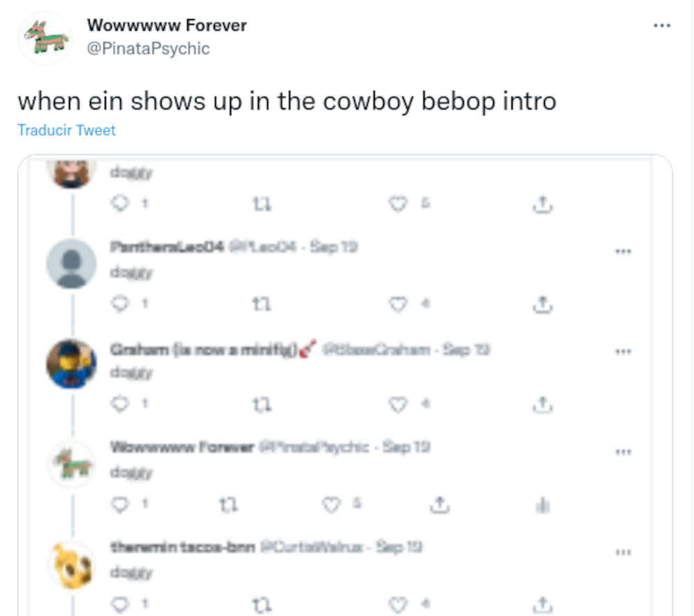Viewport: 694px width, 616px height.
Task: Reply to Graham's comment via bubble icon
Action: (119, 404)
